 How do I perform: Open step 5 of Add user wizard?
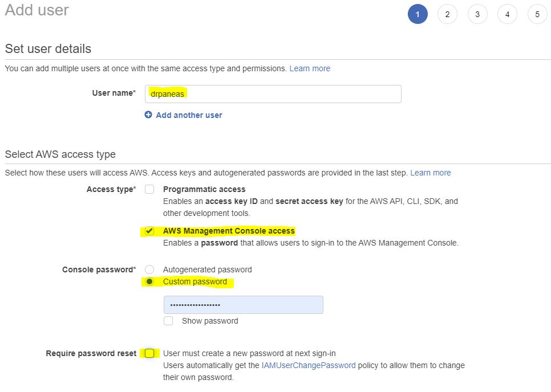(x=537, y=15)
